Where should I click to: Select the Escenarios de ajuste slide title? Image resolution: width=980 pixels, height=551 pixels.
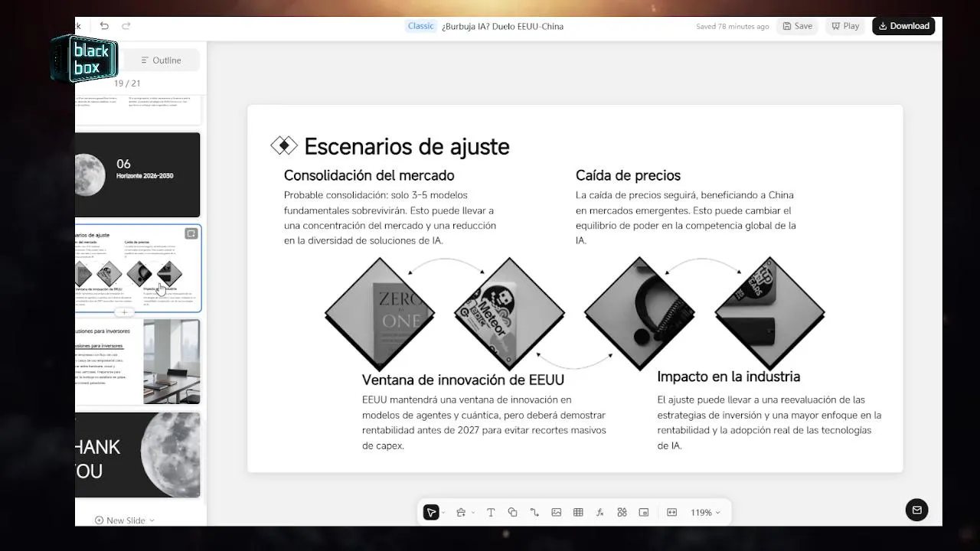pos(407,146)
